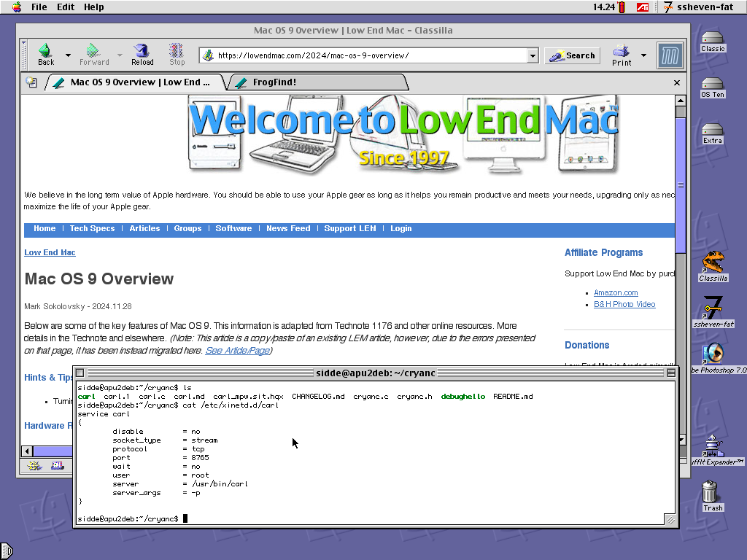The height and width of the screenshot is (560, 747).
Task: Open the Help menu
Action: point(94,7)
